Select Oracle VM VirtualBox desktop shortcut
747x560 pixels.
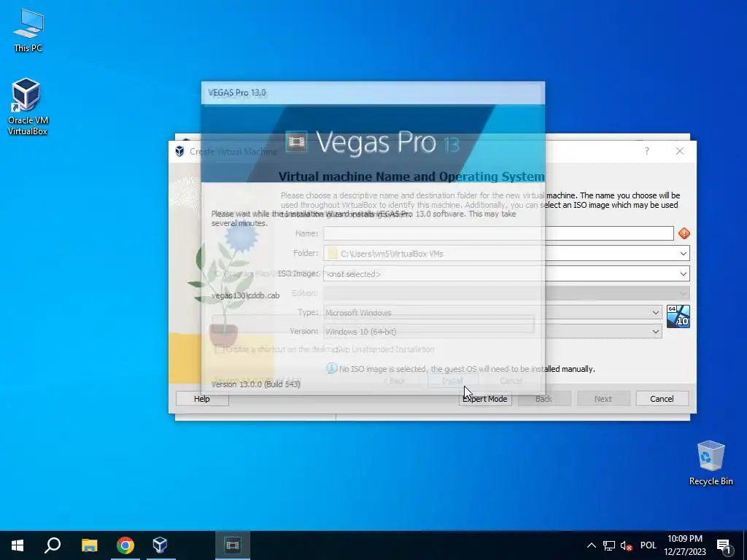[x=27, y=106]
